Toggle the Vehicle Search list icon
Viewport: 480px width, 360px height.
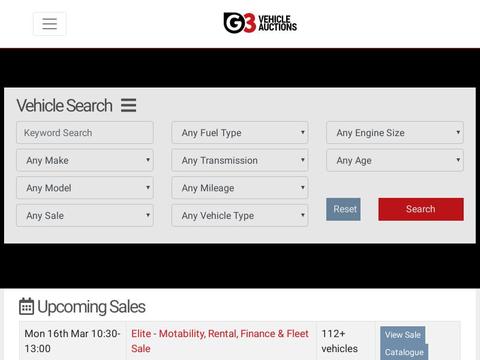coord(128,105)
